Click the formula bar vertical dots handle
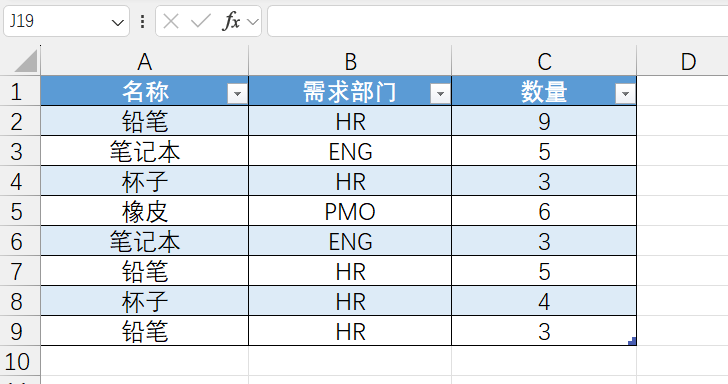 (143, 21)
